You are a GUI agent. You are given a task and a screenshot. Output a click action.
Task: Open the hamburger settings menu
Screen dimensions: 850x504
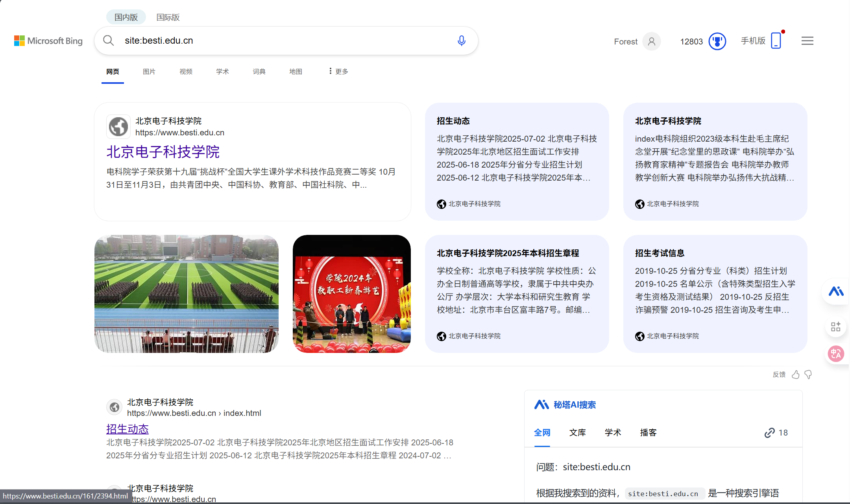807,41
